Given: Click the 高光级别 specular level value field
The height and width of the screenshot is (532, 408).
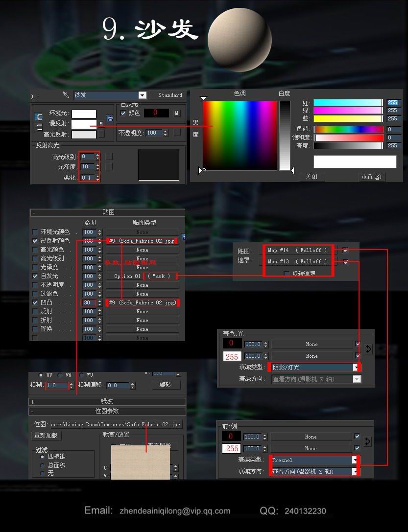Looking at the screenshot, I should coord(88,157).
